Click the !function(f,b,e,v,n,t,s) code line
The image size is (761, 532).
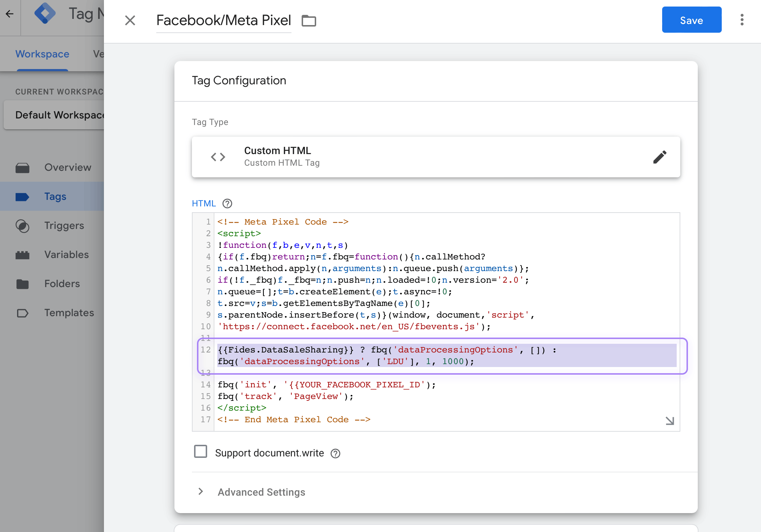[283, 245]
